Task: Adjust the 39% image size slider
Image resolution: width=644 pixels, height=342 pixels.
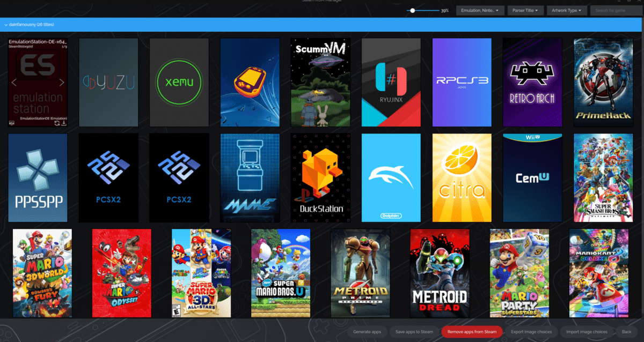Action: pyautogui.click(x=423, y=10)
